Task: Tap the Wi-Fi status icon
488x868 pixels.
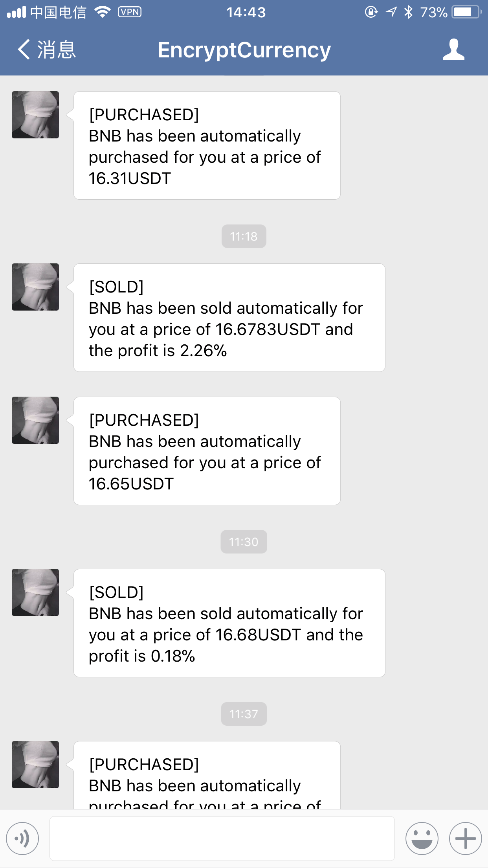Action: pyautogui.click(x=103, y=12)
